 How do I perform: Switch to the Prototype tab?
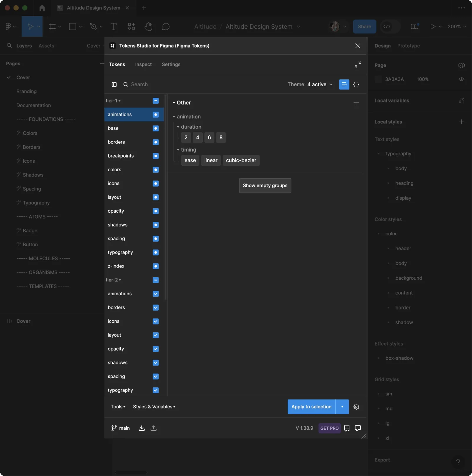coord(409,46)
